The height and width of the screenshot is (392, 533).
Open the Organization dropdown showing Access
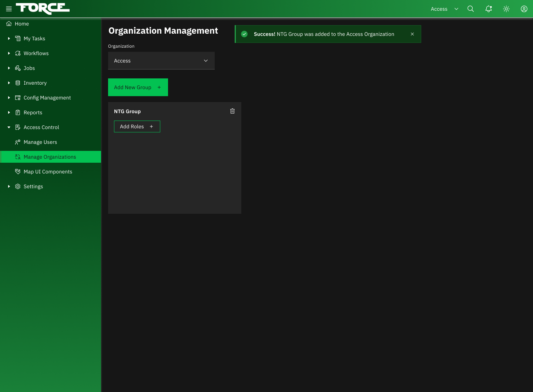161,61
